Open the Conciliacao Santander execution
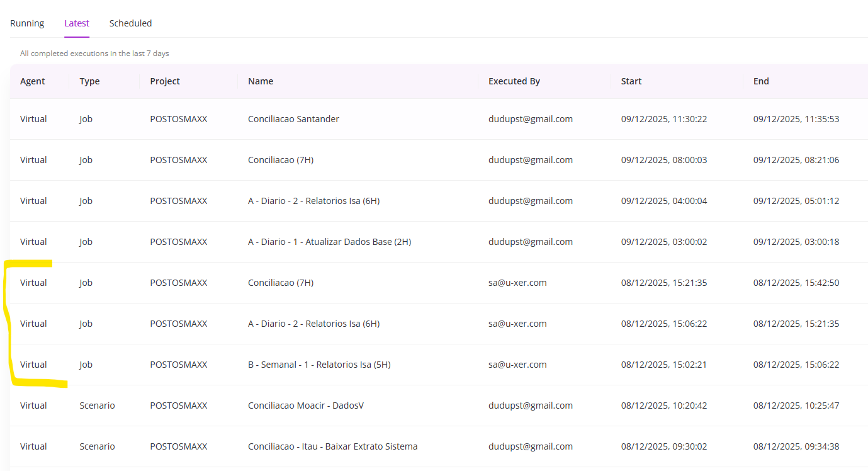This screenshot has width=868, height=471. click(293, 119)
